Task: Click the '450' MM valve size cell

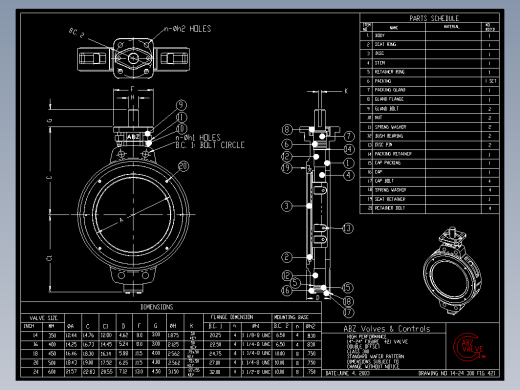Action: pyautogui.click(x=52, y=354)
